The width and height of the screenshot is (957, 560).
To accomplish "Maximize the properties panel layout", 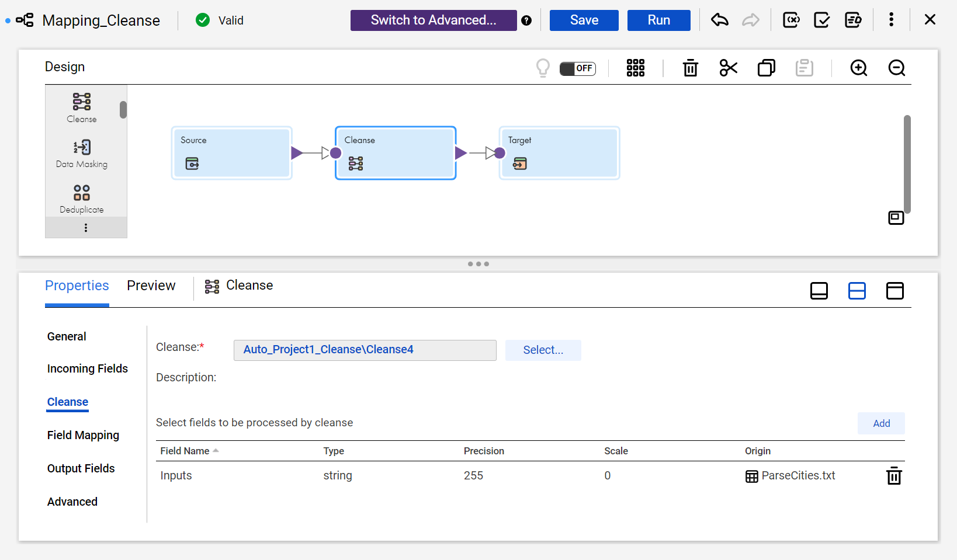I will click(x=895, y=291).
